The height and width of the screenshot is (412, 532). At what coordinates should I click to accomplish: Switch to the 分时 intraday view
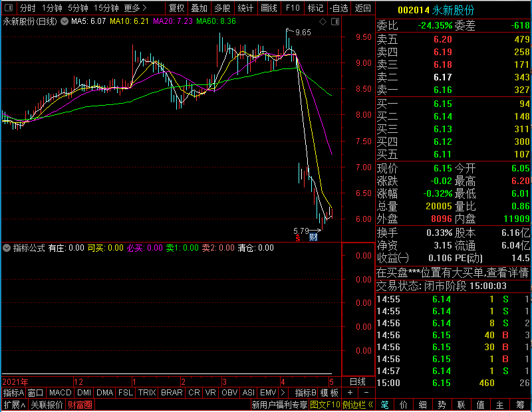pyautogui.click(x=27, y=8)
